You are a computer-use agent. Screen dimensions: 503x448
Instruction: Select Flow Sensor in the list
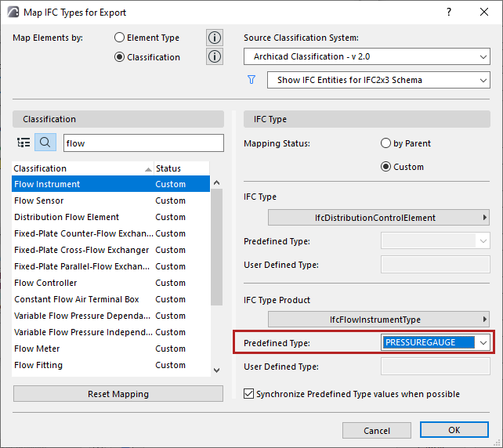(x=39, y=201)
